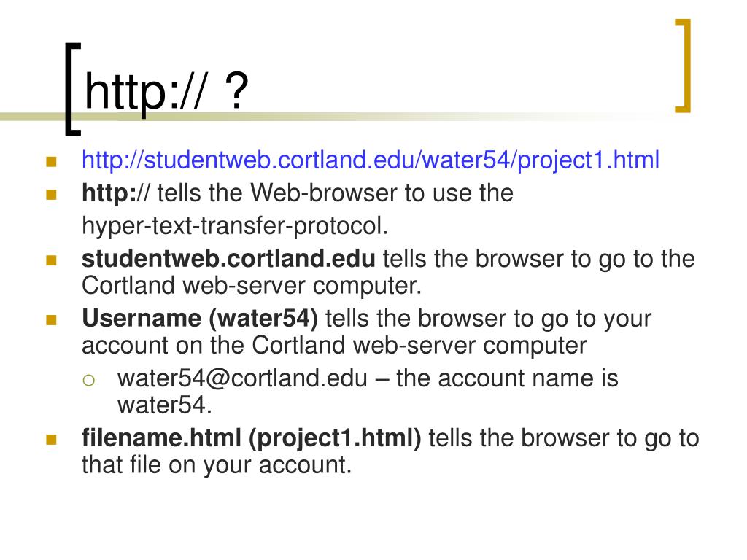Click the bullet next to "http:// tells"
This screenshot has width=747, height=560.
pos(52,194)
